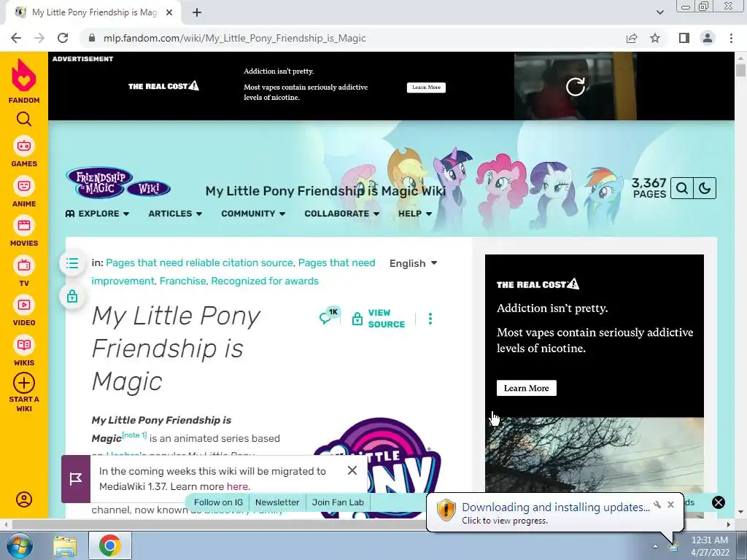Click the page protection lock icon
This screenshot has height=560, width=747.
tap(72, 296)
